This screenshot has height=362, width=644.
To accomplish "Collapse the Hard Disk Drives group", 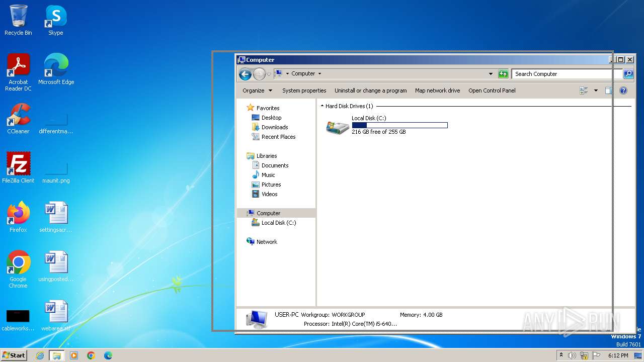I will coord(322,106).
